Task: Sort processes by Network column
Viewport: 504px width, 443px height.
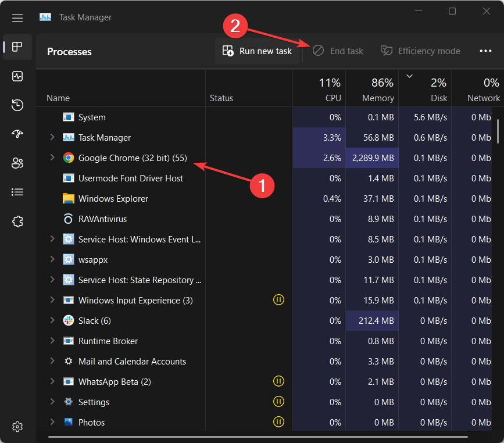Action: click(478, 88)
